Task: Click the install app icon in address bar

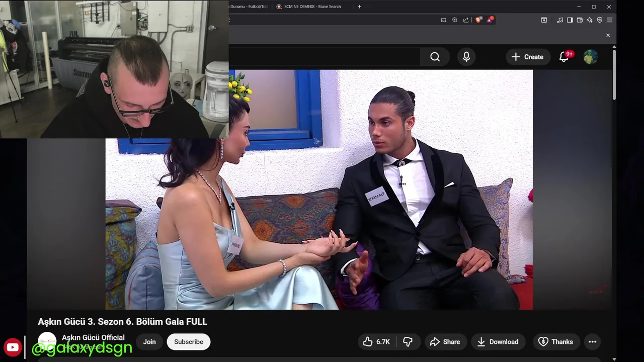Action: (x=443, y=20)
